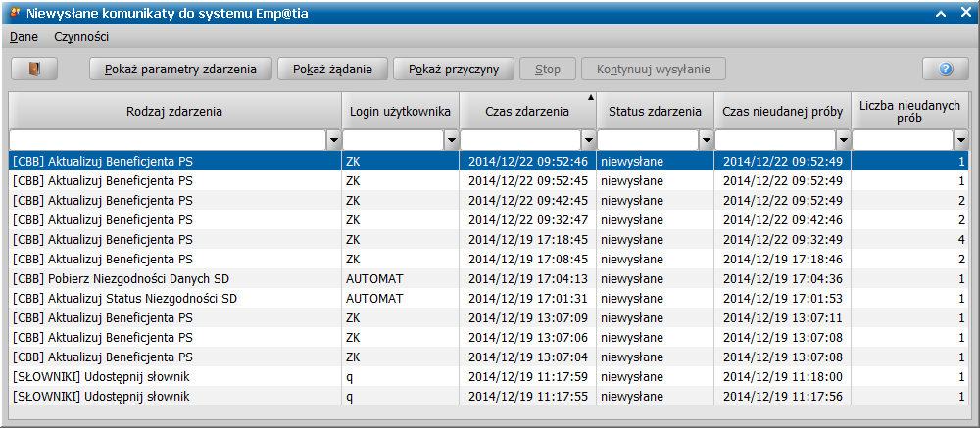This screenshot has width=980, height=428.
Task: Select row with event time 2014/12/22 09:42:45
Action: [x=489, y=200]
